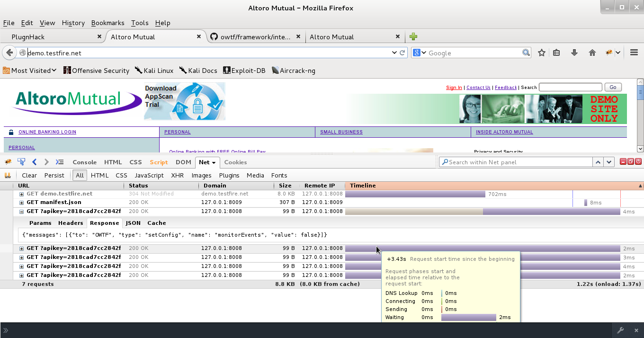This screenshot has width=644, height=338.
Task: Clear the Net panel requests
Action: click(29, 175)
